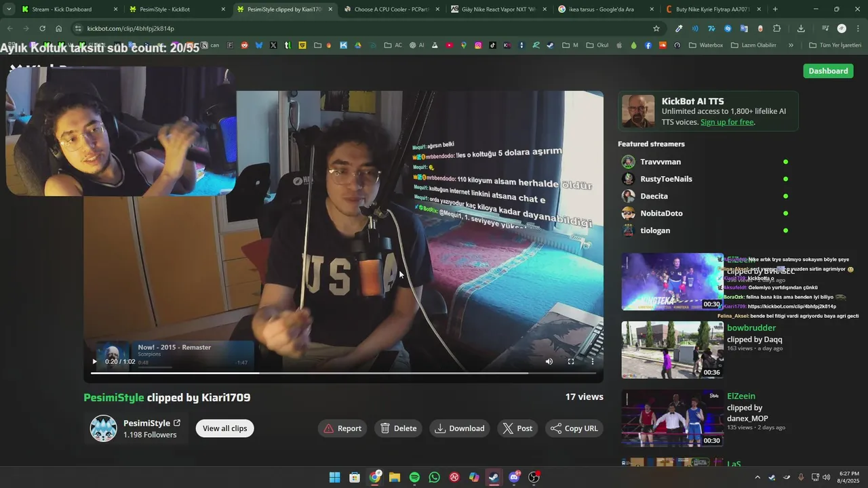Open the Instagram bookmark icon
The width and height of the screenshot is (868, 488).
(x=478, y=45)
